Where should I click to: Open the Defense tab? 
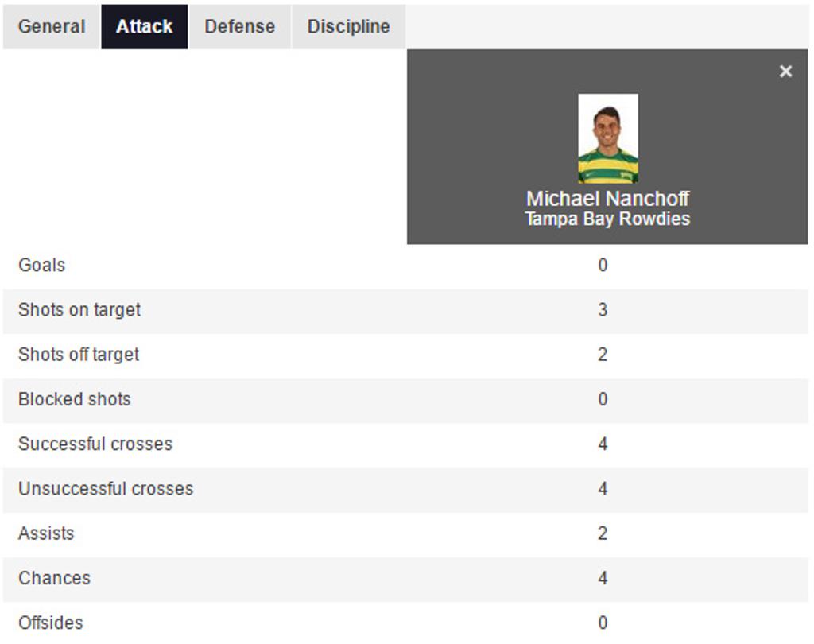(x=240, y=27)
